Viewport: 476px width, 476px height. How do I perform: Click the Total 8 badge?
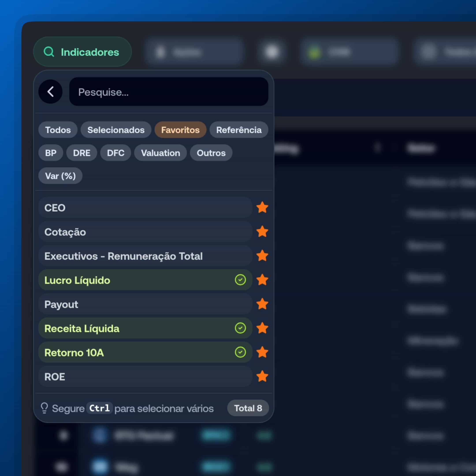[x=248, y=408]
